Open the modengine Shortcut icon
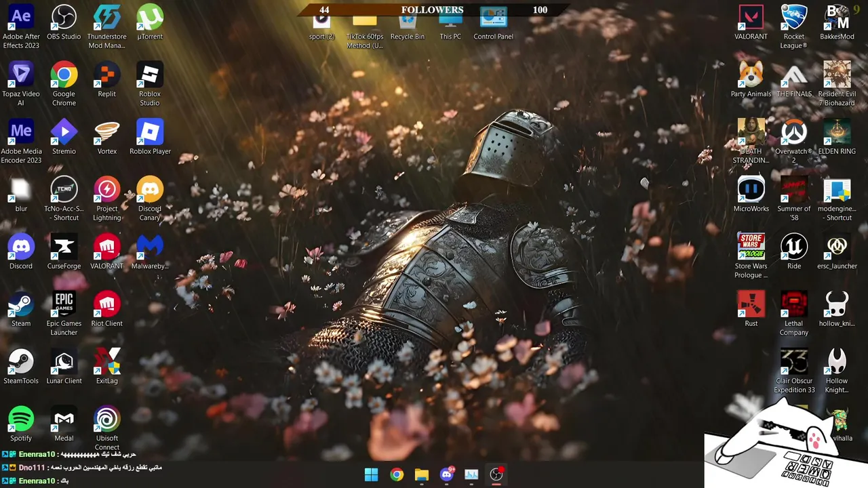The width and height of the screenshot is (868, 488). coord(837,189)
